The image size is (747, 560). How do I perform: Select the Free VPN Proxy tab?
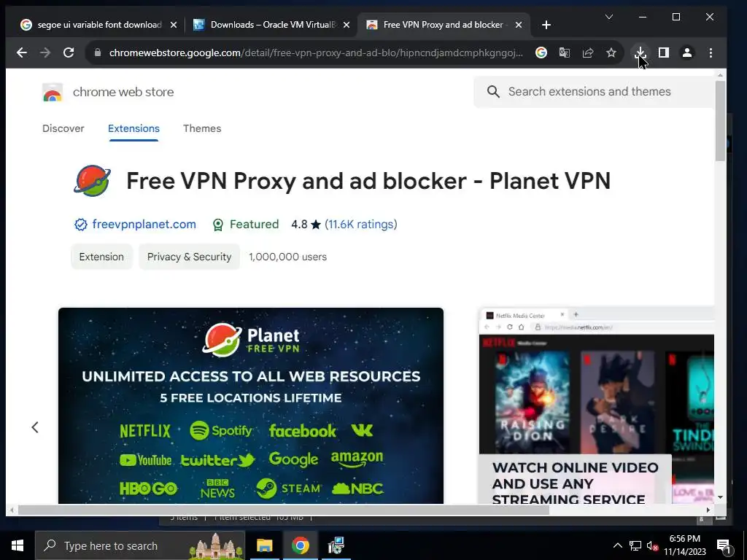[444, 25]
